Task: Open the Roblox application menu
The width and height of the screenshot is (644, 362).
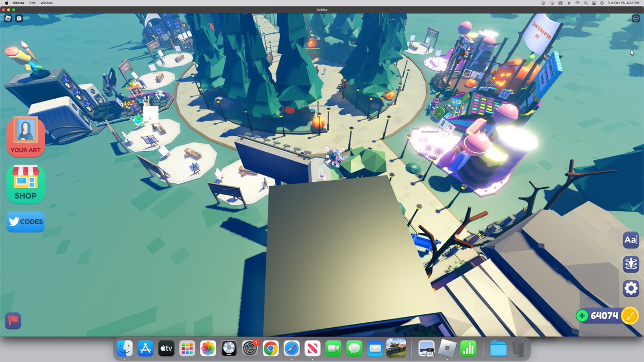Action: point(19,3)
